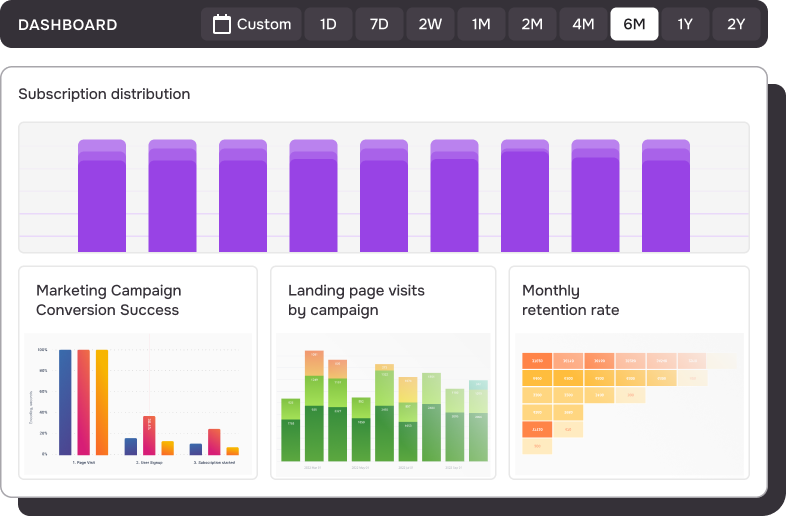Click the calendar icon beside Custom
This screenshot has height=516, width=786.
[222, 24]
